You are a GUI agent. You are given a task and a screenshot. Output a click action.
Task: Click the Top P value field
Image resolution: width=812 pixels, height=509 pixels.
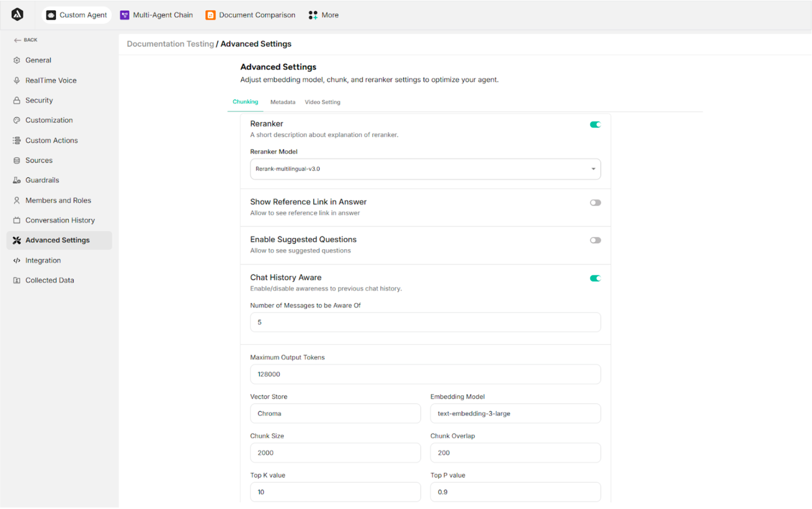[515, 492]
